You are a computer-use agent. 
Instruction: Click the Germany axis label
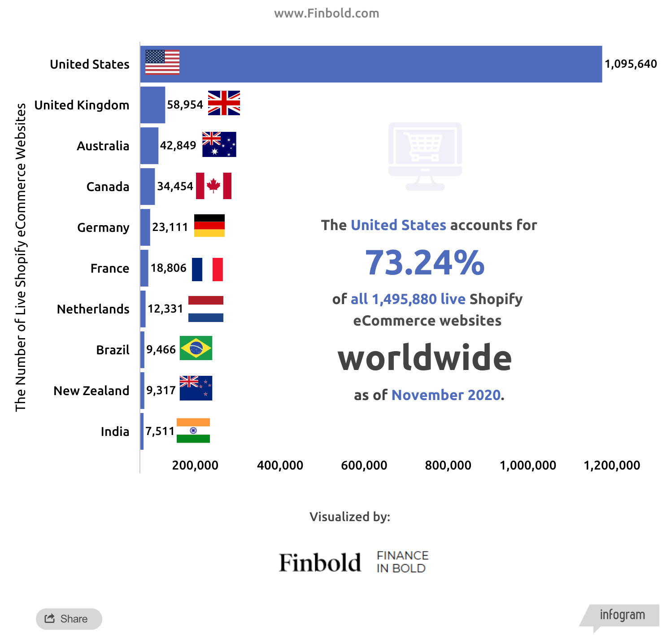click(103, 228)
